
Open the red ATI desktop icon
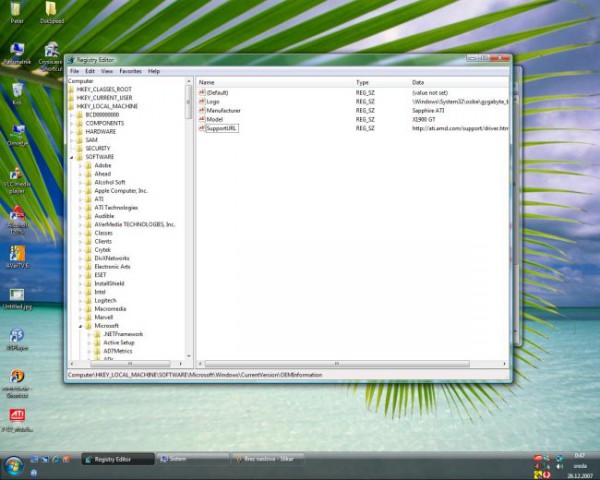pos(17,420)
